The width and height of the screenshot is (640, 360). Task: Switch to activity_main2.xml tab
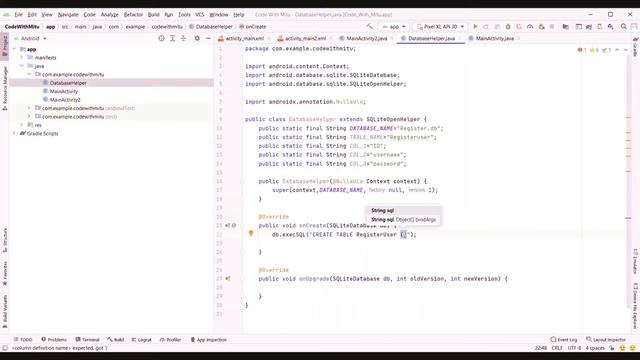coord(305,38)
